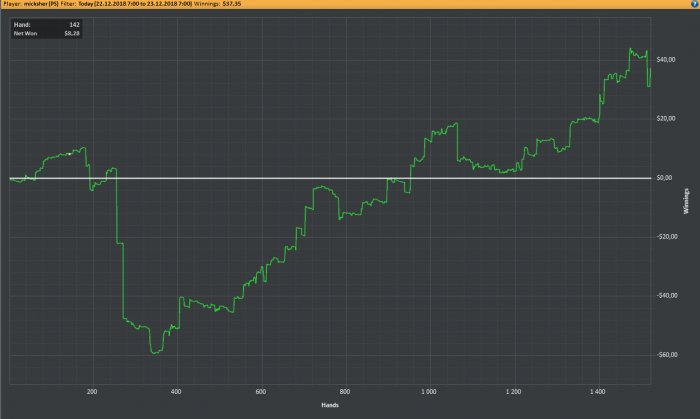Click the 800 hands axis label
Screen dimensions: 700x419
[345, 392]
